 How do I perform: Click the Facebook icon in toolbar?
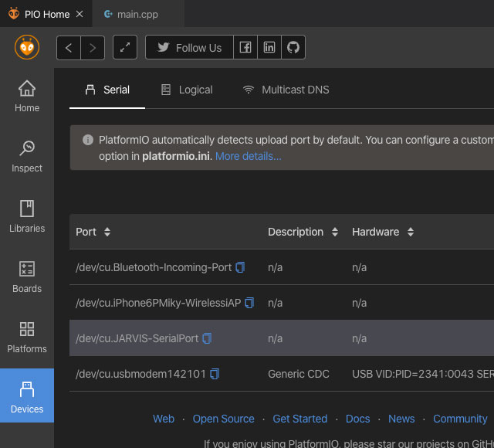click(245, 48)
